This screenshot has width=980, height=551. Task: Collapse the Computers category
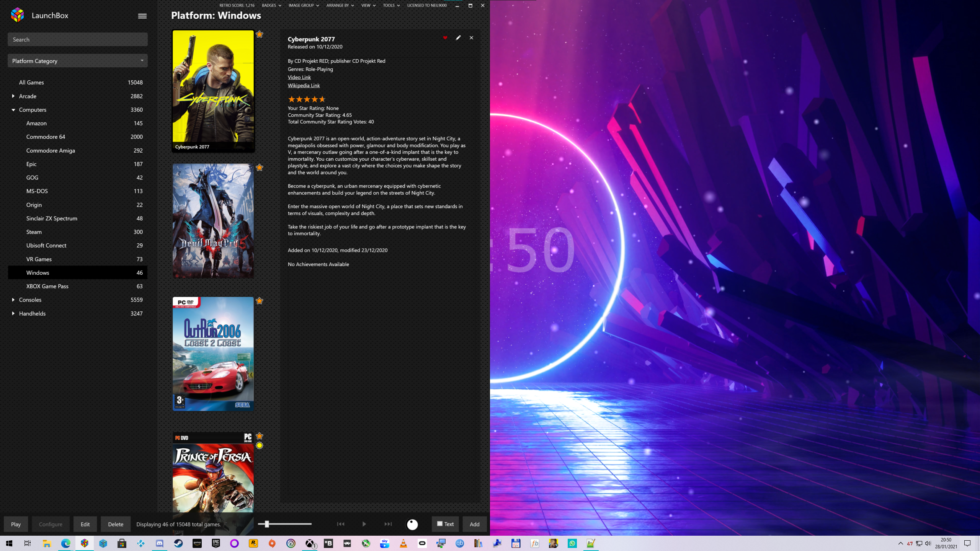click(13, 110)
